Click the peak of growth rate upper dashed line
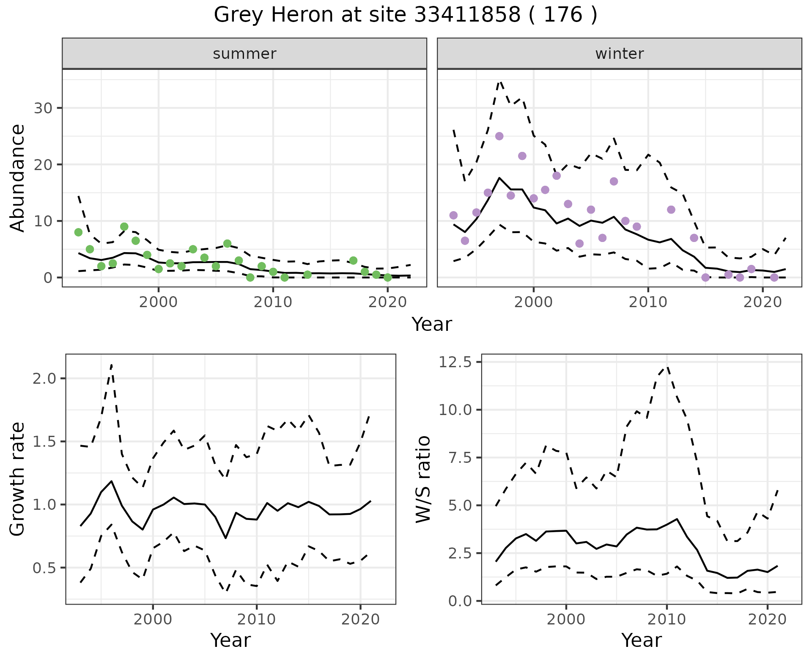Viewport: 812px width, 660px height. click(111, 365)
